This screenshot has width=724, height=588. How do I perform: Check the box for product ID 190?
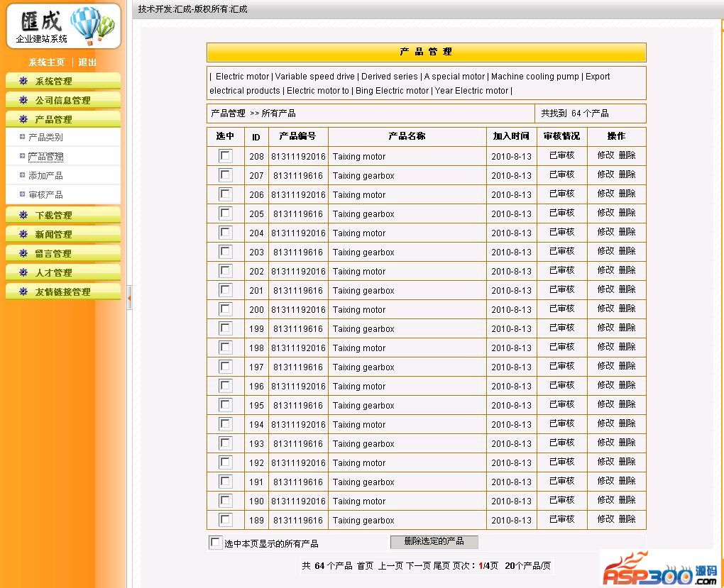coord(225,501)
